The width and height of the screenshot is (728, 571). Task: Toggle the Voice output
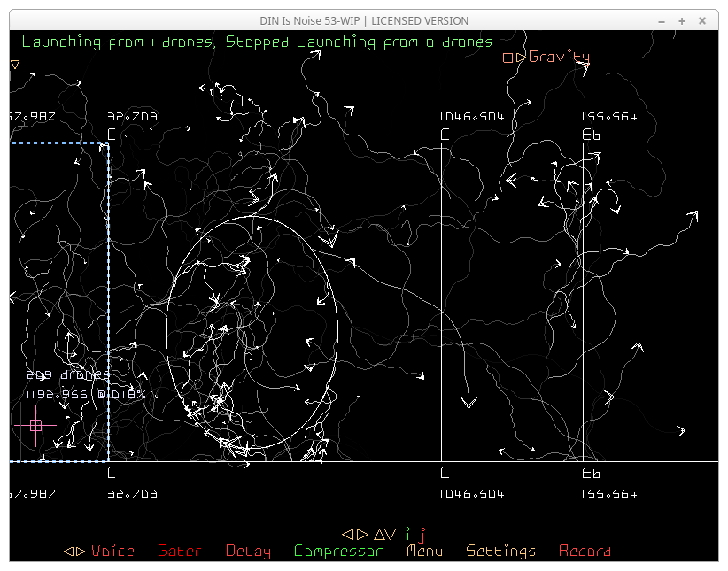coord(112,552)
